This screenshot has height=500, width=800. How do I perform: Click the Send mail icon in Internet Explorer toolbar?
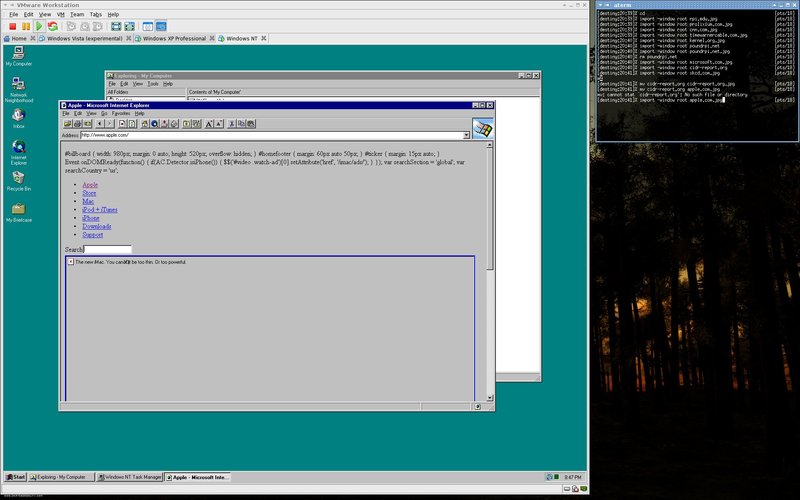(88, 123)
